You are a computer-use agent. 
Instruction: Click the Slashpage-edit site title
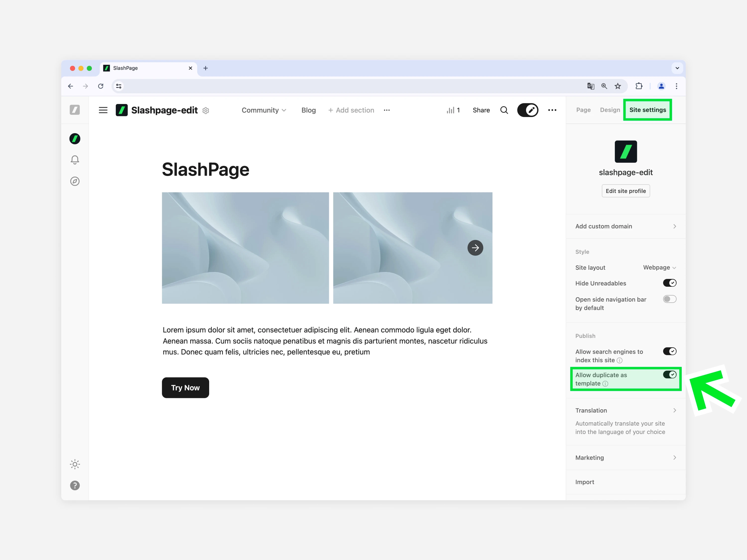click(x=164, y=110)
